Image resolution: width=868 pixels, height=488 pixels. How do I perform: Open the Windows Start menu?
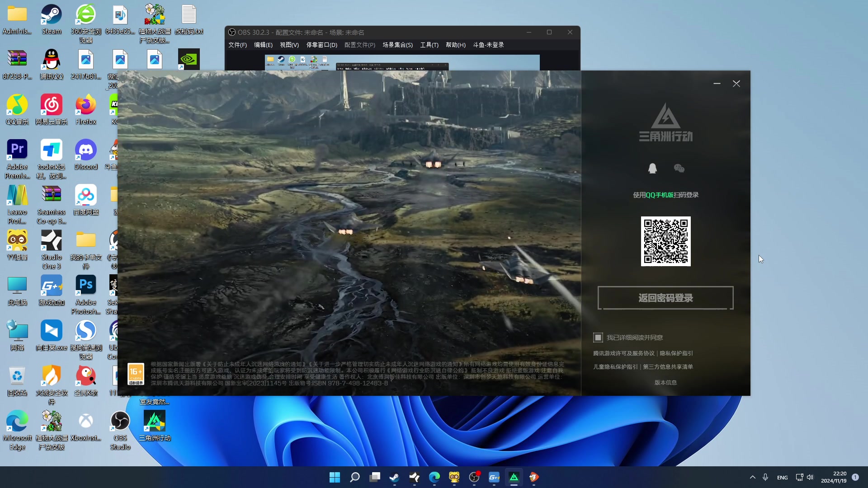pos(335,477)
